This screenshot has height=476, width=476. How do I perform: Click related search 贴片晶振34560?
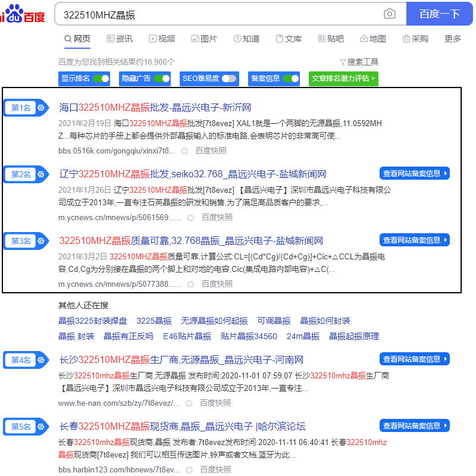(x=249, y=336)
